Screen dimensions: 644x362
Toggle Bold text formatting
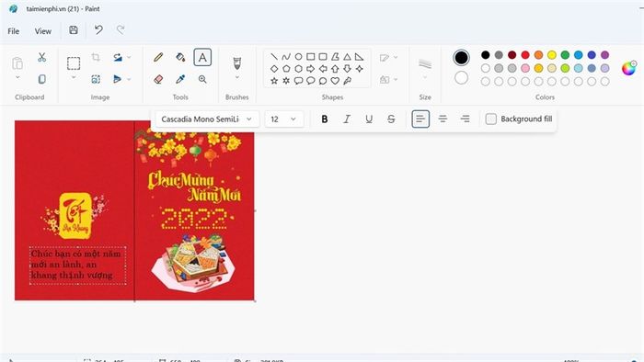[x=325, y=119]
